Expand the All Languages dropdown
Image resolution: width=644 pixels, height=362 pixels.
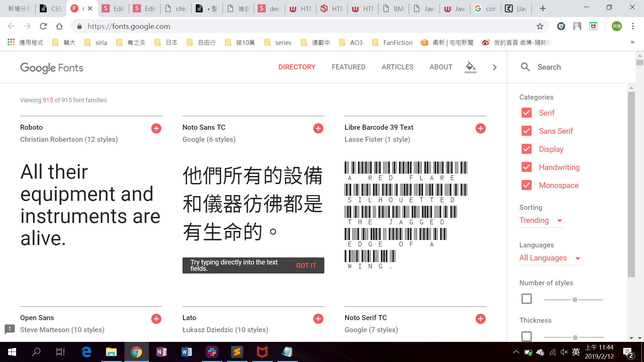point(550,258)
